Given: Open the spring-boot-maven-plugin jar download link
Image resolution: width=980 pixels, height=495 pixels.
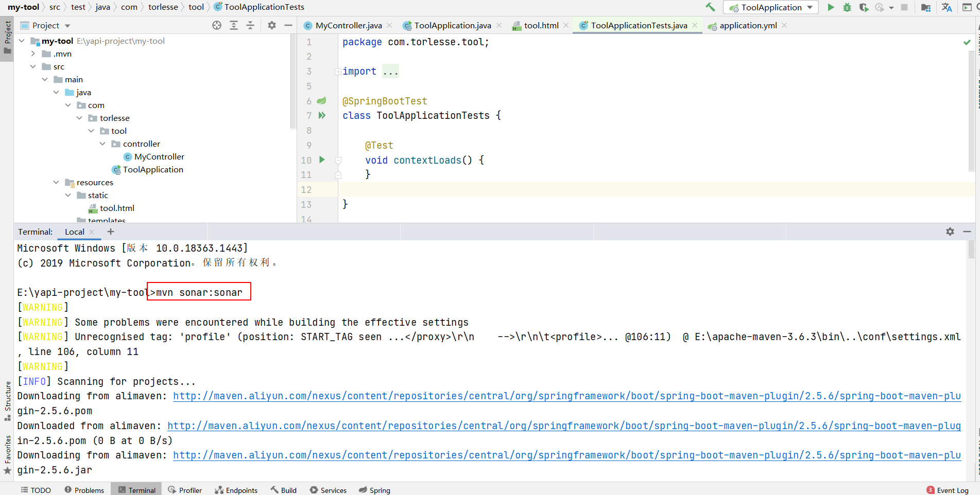Looking at the screenshot, I should (x=566, y=455).
